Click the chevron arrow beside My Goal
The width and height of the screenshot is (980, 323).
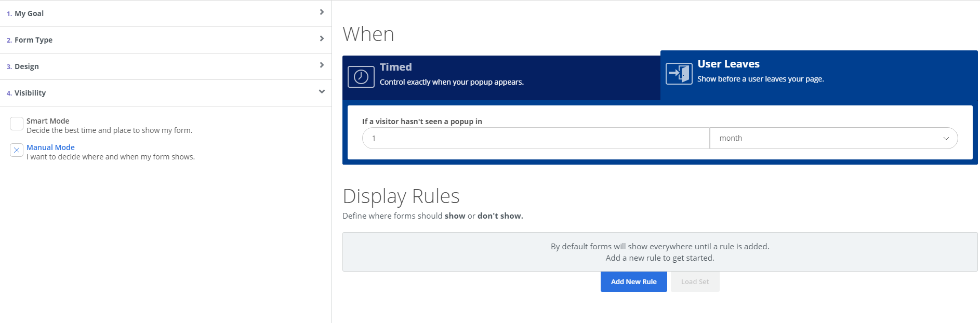click(322, 12)
